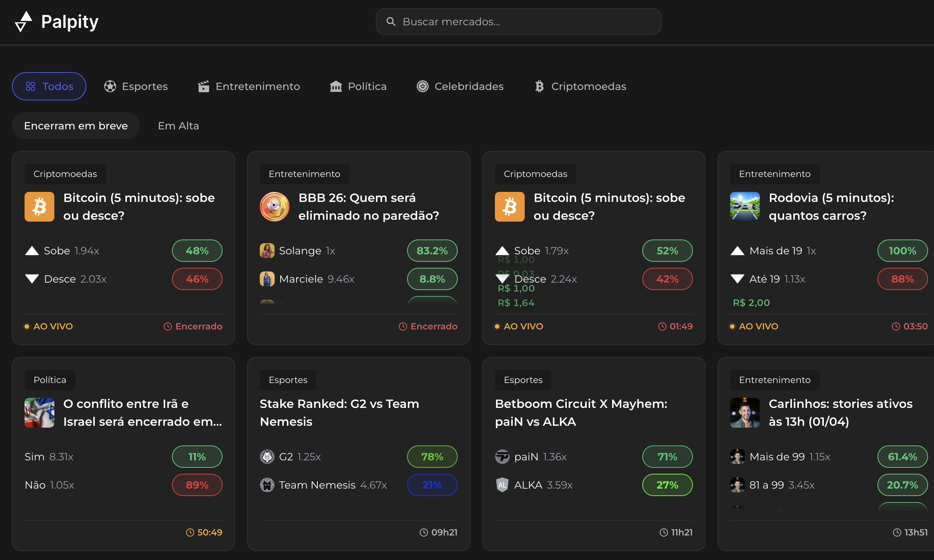Bet on Team Nemesis 21% button
The height and width of the screenshot is (560, 934).
tap(432, 485)
